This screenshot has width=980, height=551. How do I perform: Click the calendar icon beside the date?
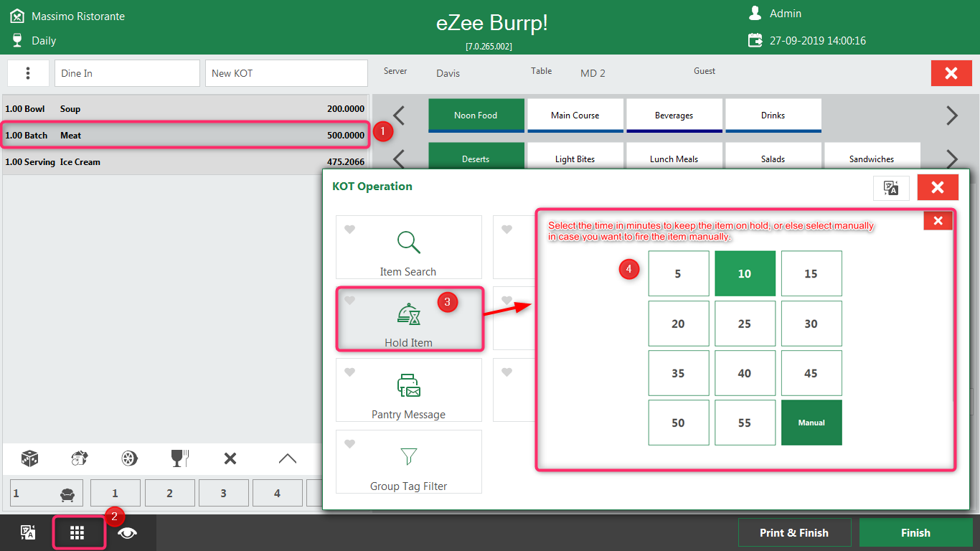[x=755, y=40]
